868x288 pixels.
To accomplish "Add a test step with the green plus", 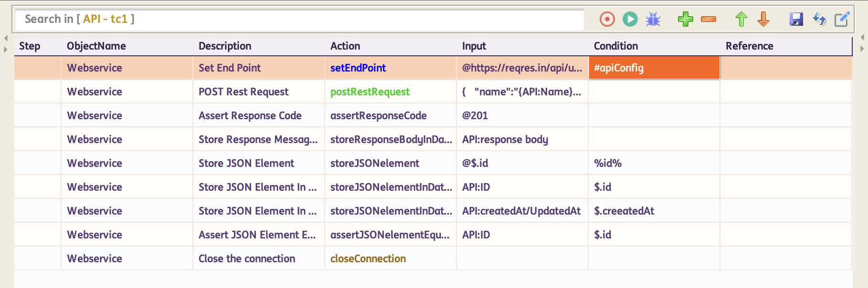I will [685, 19].
